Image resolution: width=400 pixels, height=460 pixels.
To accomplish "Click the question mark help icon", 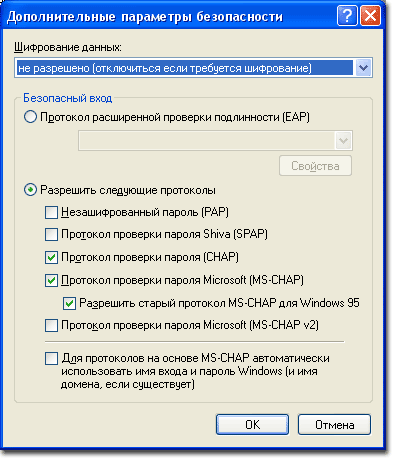I will pos(347,16).
